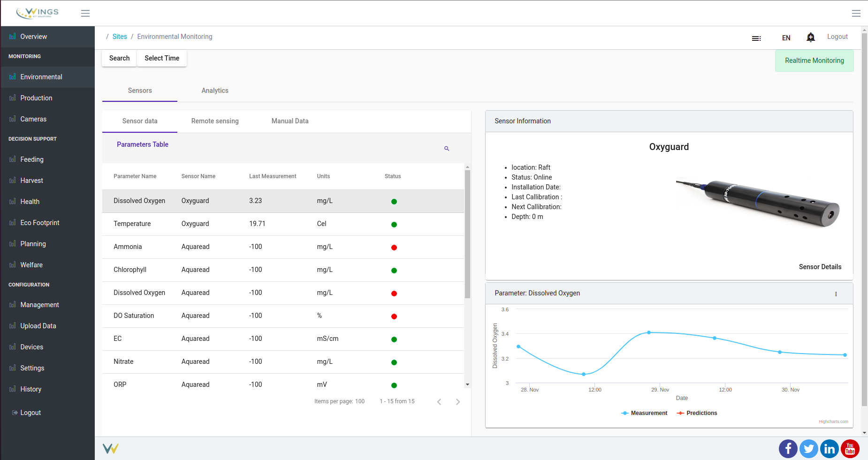
Task: Open the Twitter page icon
Action: [809, 449]
